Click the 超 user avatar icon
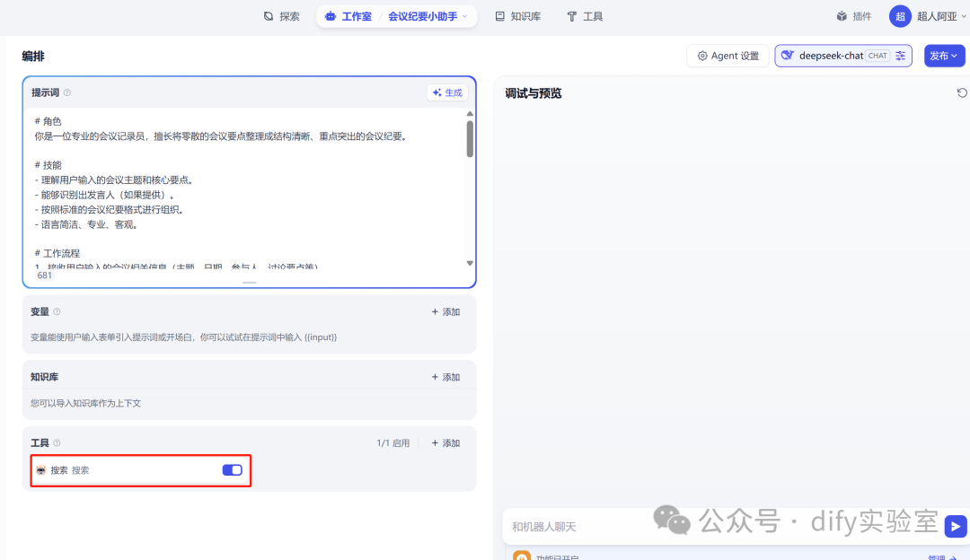 pyautogui.click(x=900, y=17)
